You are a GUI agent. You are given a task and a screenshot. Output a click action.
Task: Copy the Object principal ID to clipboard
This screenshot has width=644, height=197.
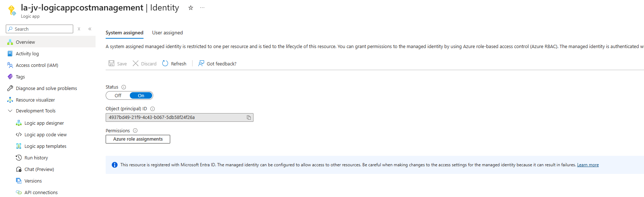coord(249,117)
